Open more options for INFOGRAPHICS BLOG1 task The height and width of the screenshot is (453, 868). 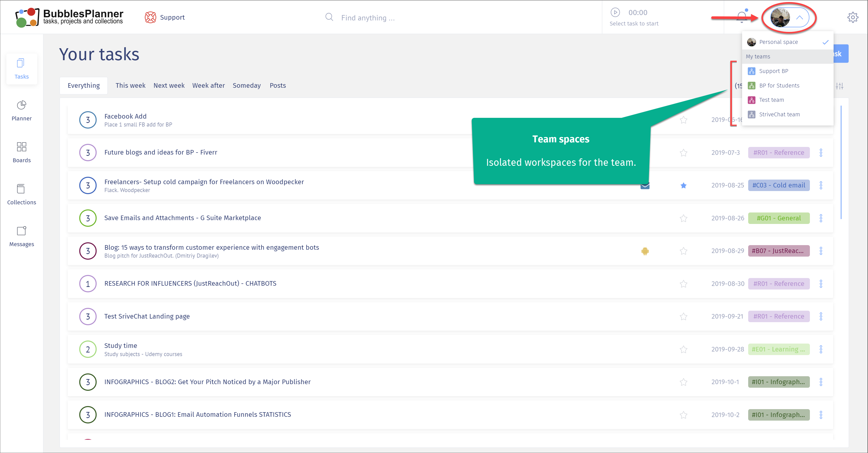821,415
